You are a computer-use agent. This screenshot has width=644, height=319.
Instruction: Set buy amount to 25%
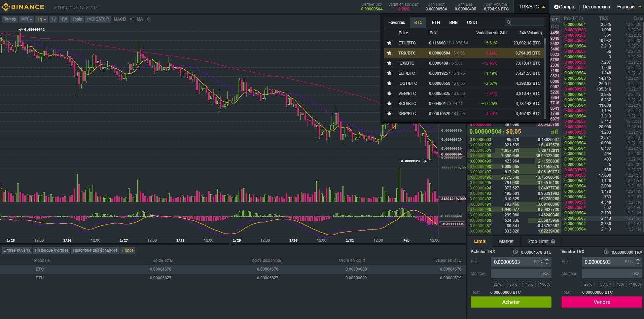tap(497, 284)
